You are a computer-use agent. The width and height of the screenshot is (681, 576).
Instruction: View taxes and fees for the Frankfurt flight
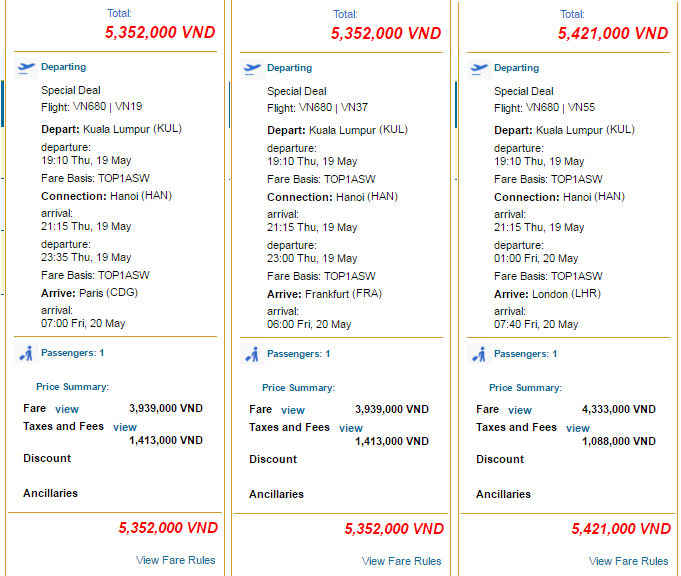coord(351,428)
